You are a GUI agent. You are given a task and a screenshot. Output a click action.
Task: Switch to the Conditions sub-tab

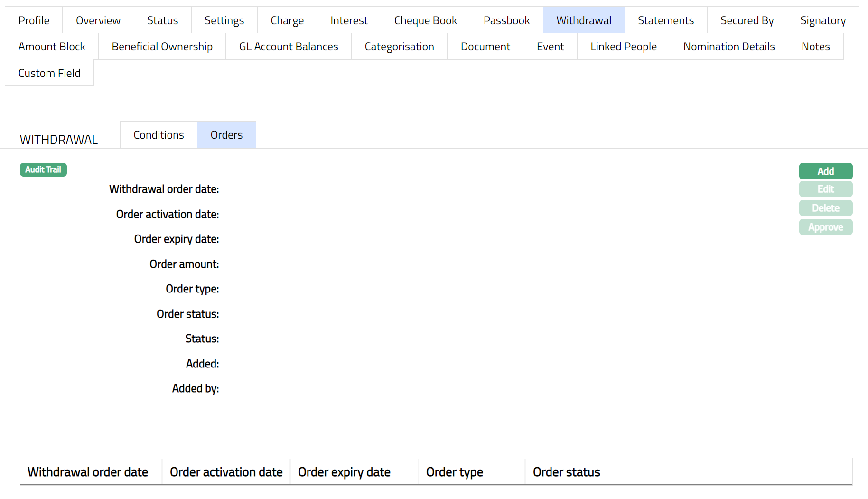tap(159, 135)
